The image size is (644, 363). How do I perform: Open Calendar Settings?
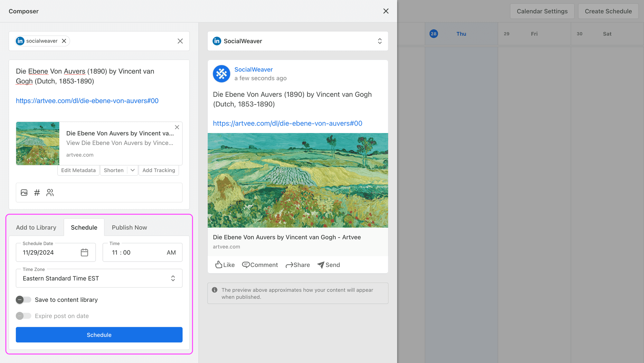pyautogui.click(x=542, y=11)
